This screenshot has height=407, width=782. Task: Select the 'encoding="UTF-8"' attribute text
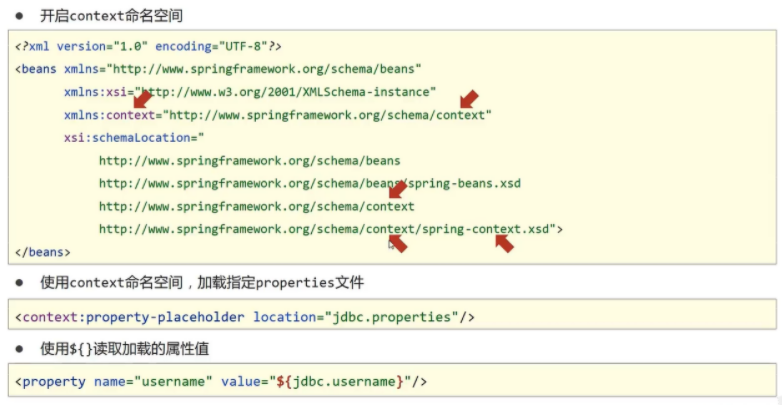(211, 46)
